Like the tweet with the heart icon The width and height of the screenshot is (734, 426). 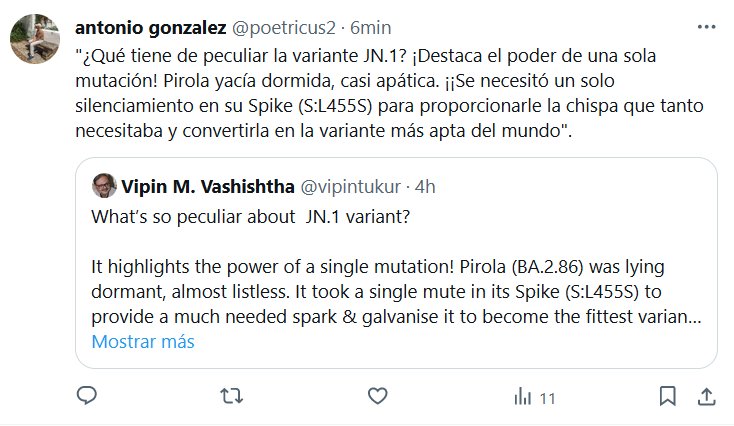[x=377, y=397]
